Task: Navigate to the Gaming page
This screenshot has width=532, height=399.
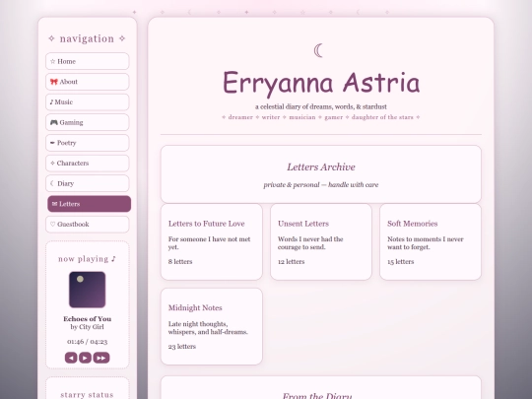Action: click(x=88, y=122)
